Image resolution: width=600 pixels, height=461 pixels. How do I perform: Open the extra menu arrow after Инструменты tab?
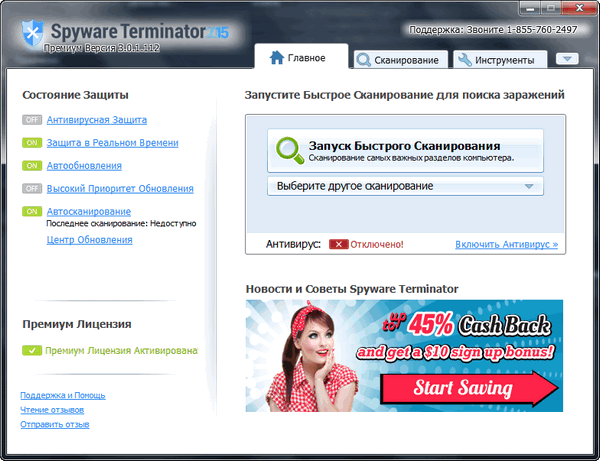567,59
